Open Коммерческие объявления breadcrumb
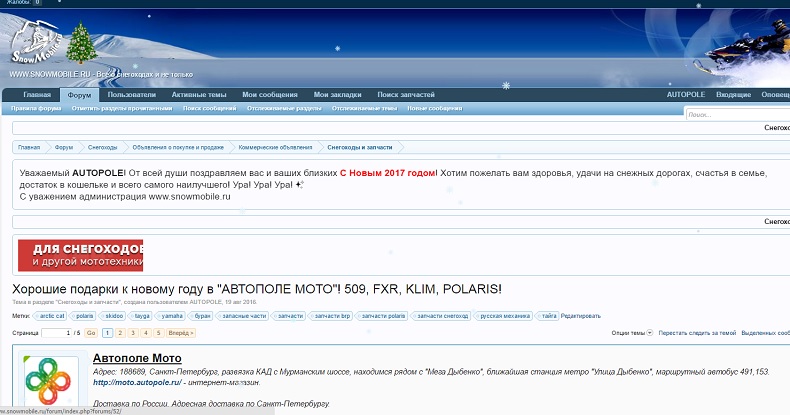790x415 pixels. (x=275, y=148)
